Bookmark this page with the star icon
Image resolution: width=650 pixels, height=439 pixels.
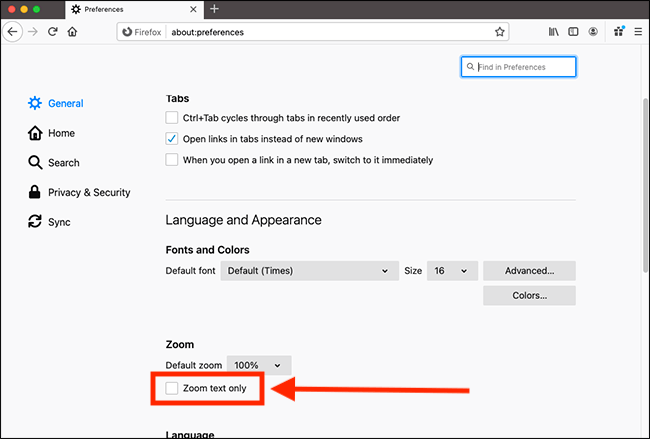(x=500, y=32)
